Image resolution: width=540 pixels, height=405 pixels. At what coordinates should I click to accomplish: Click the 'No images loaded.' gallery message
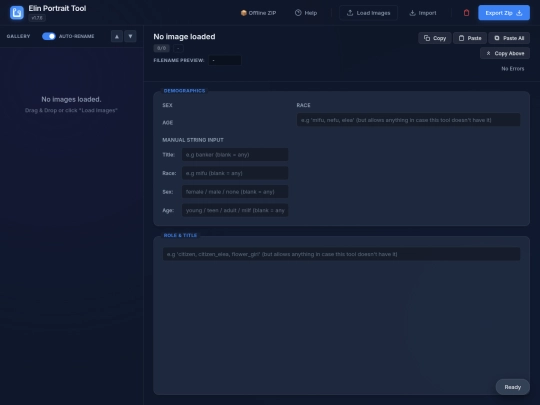(71, 99)
